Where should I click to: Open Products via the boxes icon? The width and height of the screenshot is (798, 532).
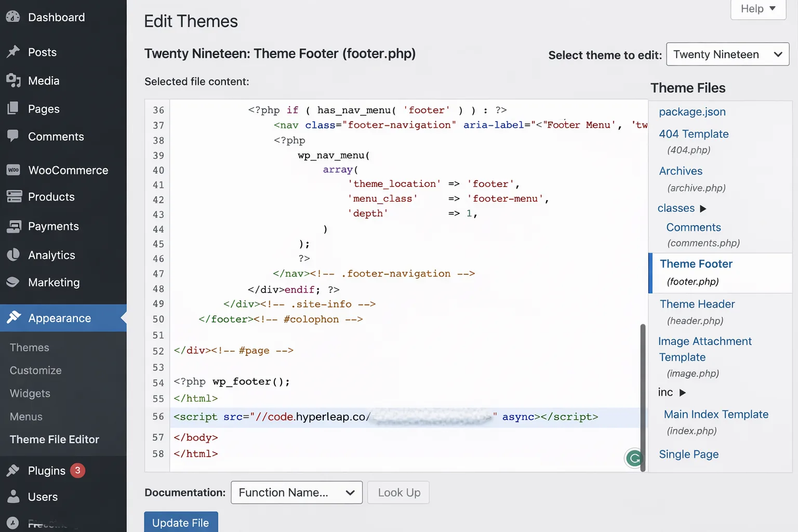(13, 196)
